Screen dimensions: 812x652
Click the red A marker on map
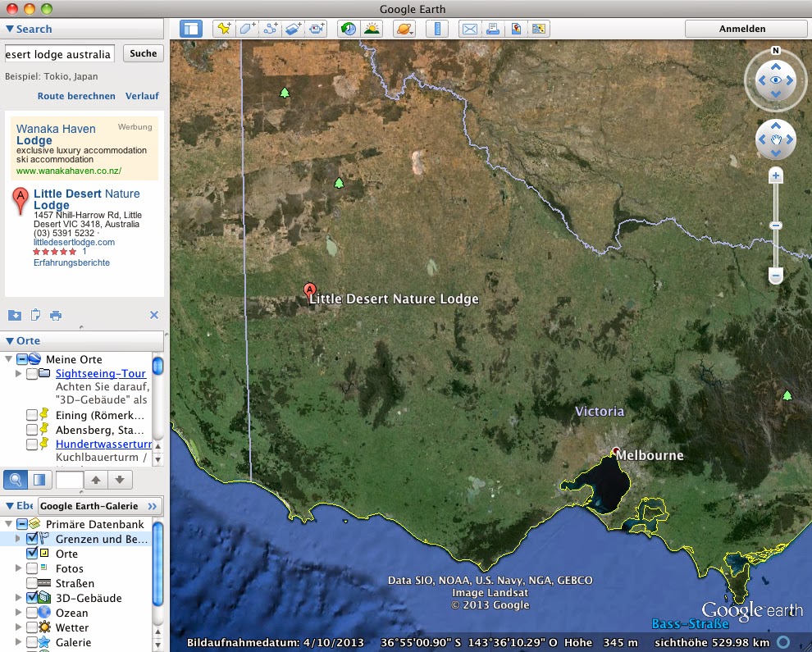pyautogui.click(x=310, y=290)
